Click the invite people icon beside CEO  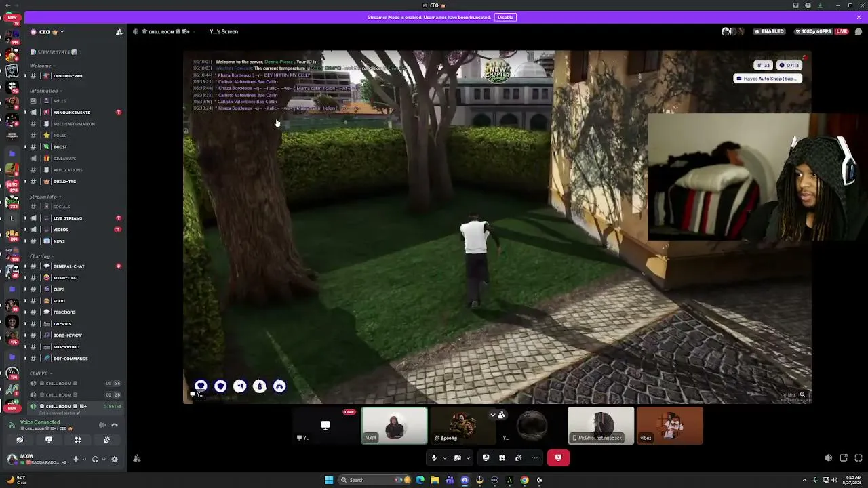coord(119,32)
